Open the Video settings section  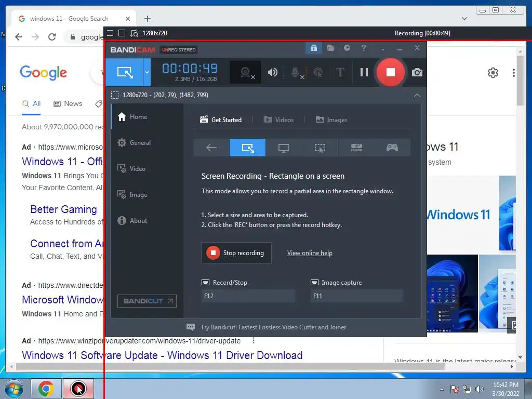point(131,169)
